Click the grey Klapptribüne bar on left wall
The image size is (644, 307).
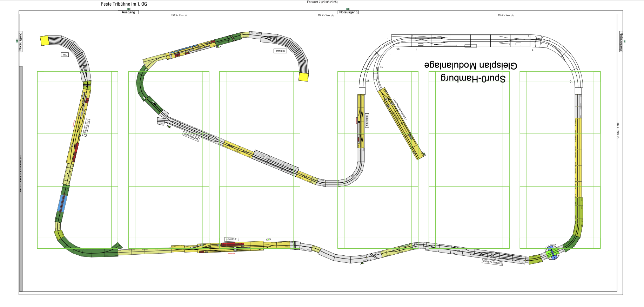point(21,178)
